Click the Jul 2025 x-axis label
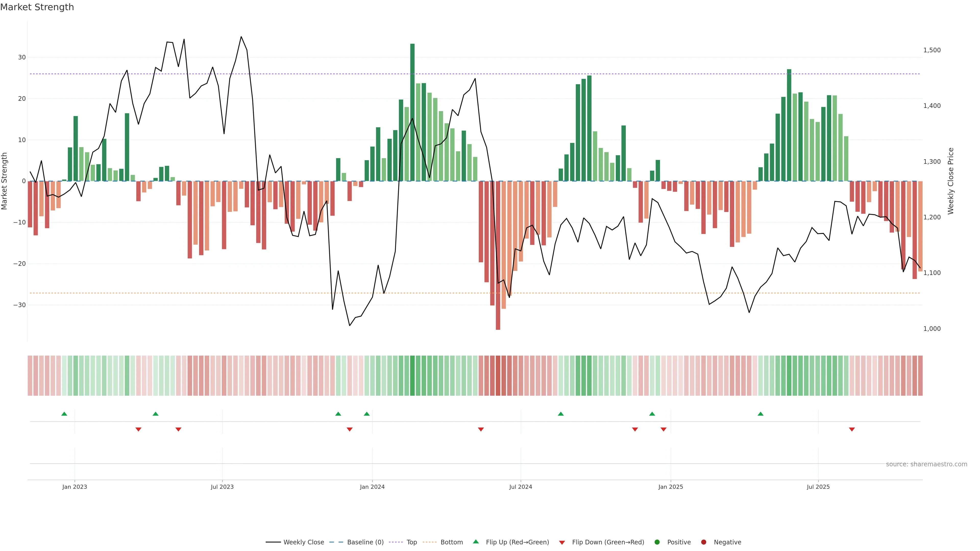The height and width of the screenshot is (551, 980). 818,487
